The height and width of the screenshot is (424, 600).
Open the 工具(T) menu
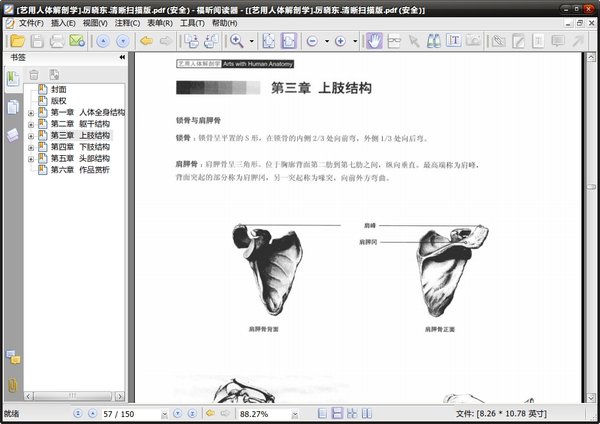[x=192, y=23]
